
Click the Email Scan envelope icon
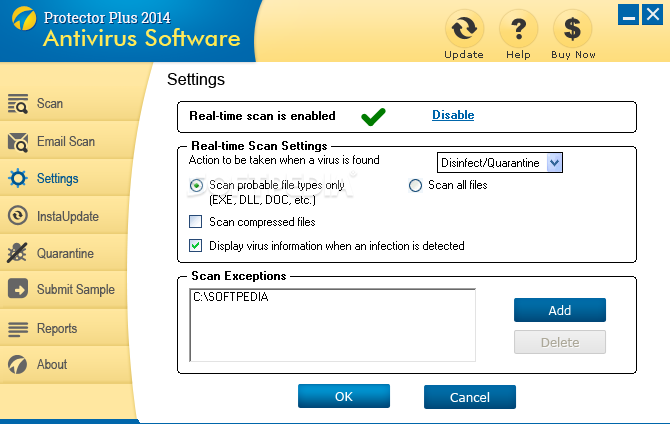click(18, 142)
